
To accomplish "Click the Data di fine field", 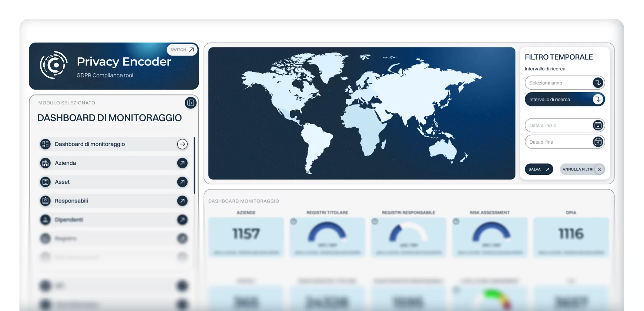I will [x=565, y=142].
